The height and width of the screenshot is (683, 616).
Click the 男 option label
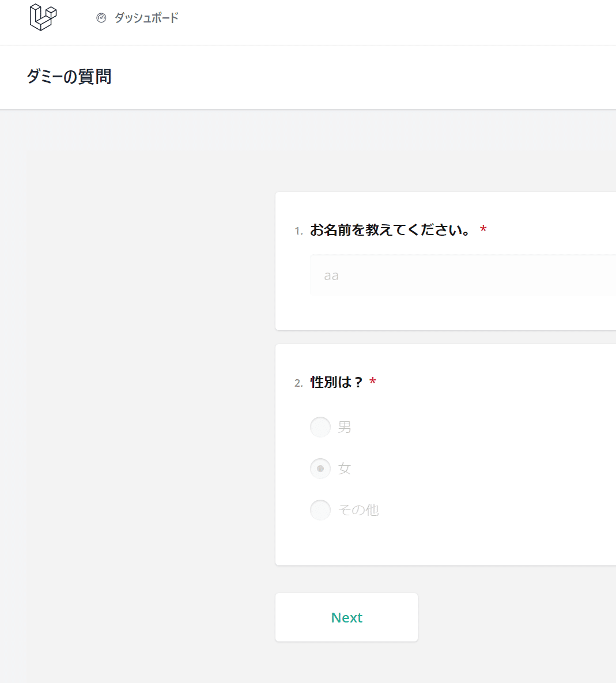pos(345,427)
